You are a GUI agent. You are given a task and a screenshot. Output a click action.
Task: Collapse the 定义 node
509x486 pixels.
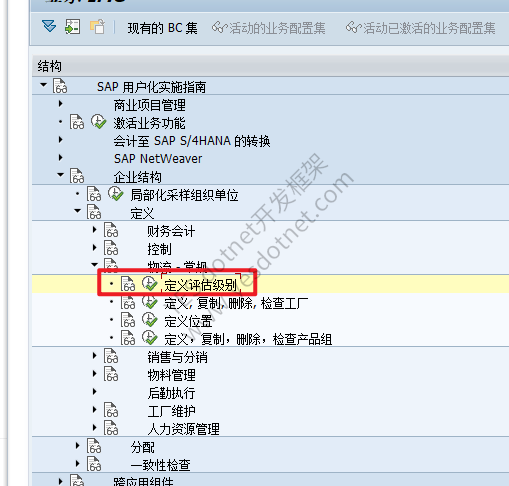point(77,211)
